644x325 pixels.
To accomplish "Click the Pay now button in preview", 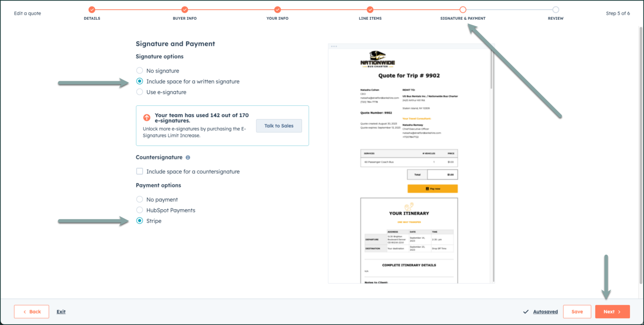I will click(432, 188).
